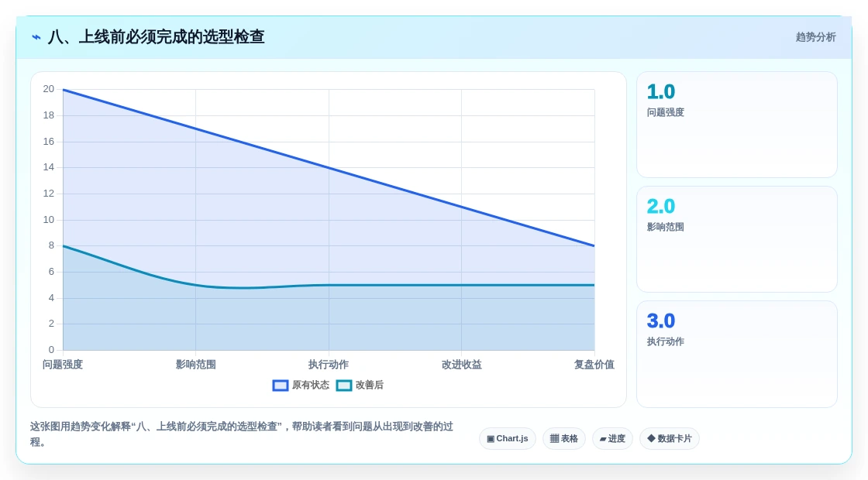Click the 复盘价值 x-axis label
Viewport: 868px width, 480px height.
click(594, 365)
